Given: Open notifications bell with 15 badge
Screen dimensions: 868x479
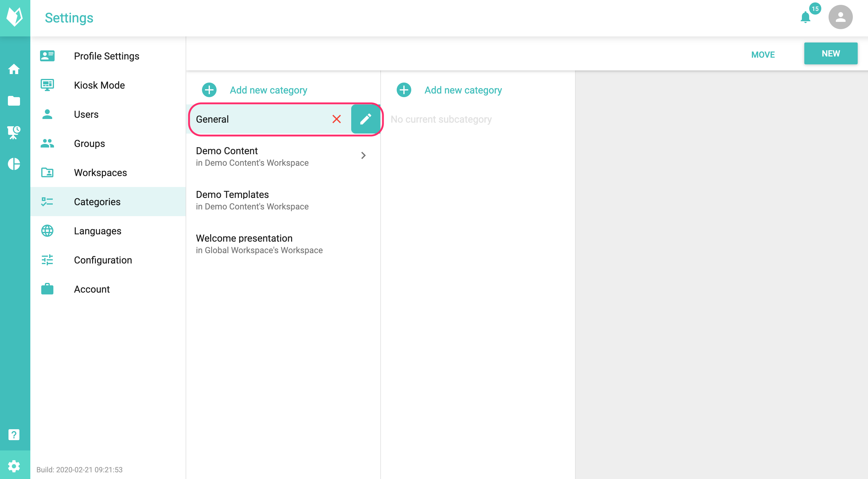Looking at the screenshot, I should (x=806, y=17).
